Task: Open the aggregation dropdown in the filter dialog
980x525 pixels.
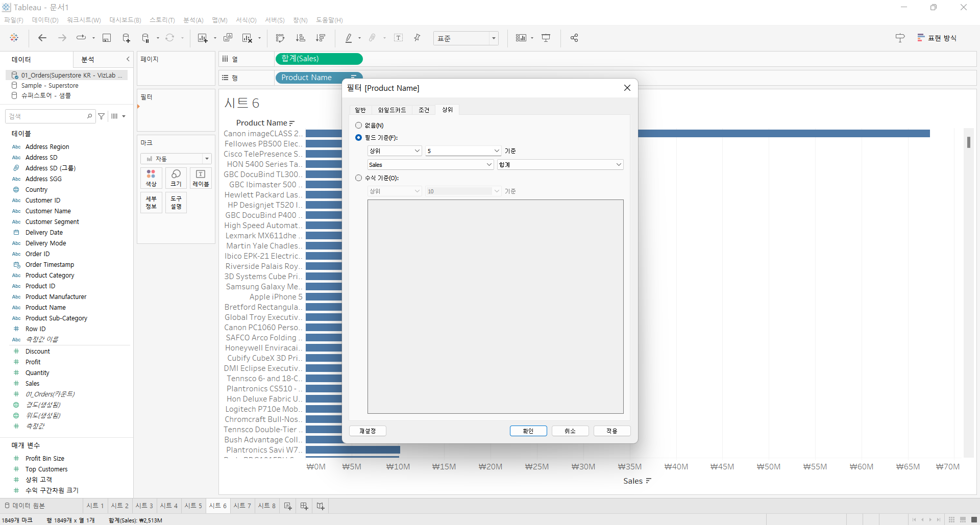Action: (560, 164)
